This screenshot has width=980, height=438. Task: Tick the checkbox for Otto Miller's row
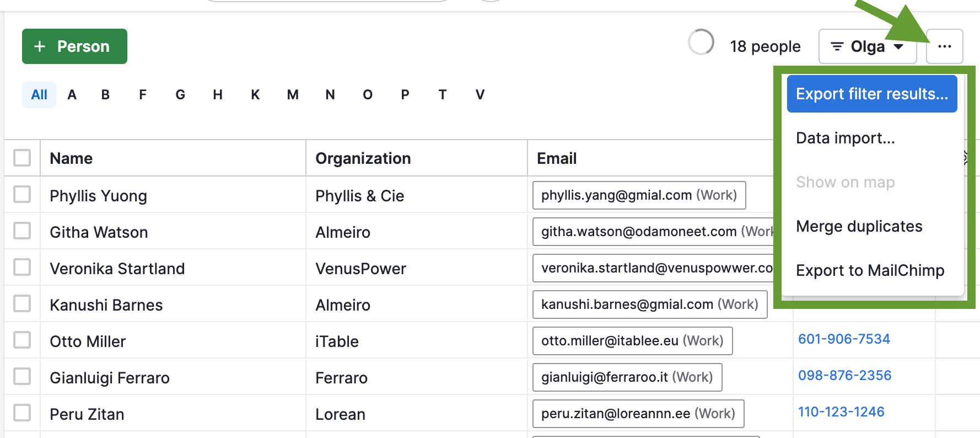(x=22, y=340)
